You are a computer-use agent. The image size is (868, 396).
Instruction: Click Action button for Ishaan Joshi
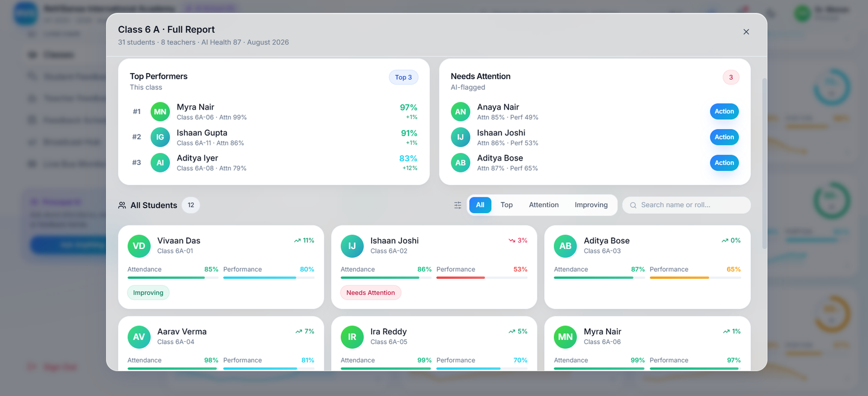coord(724,137)
